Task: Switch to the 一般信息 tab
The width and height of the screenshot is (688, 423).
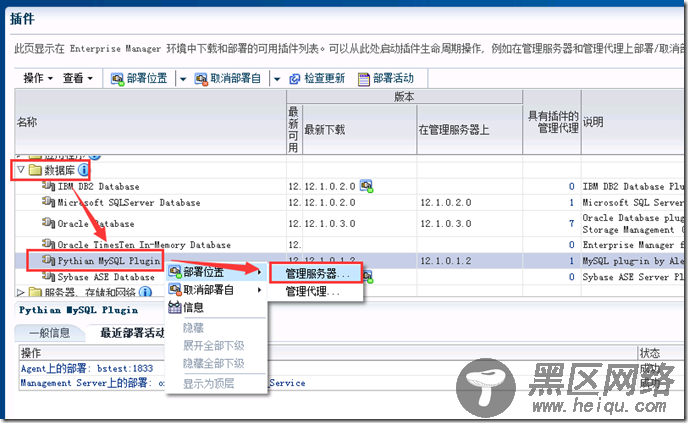Action: pos(50,333)
